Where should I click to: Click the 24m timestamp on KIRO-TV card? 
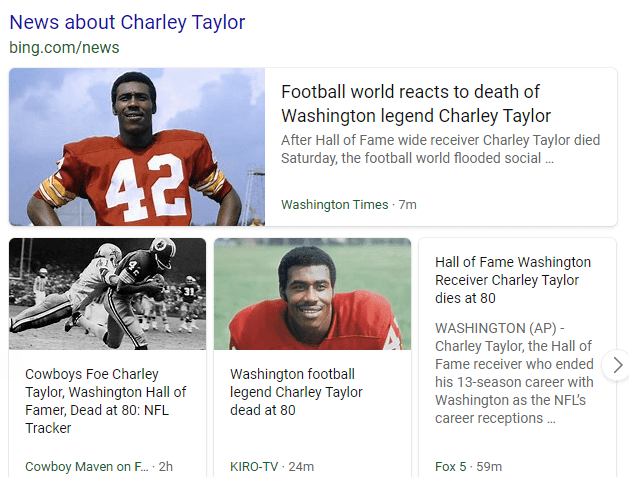click(303, 466)
